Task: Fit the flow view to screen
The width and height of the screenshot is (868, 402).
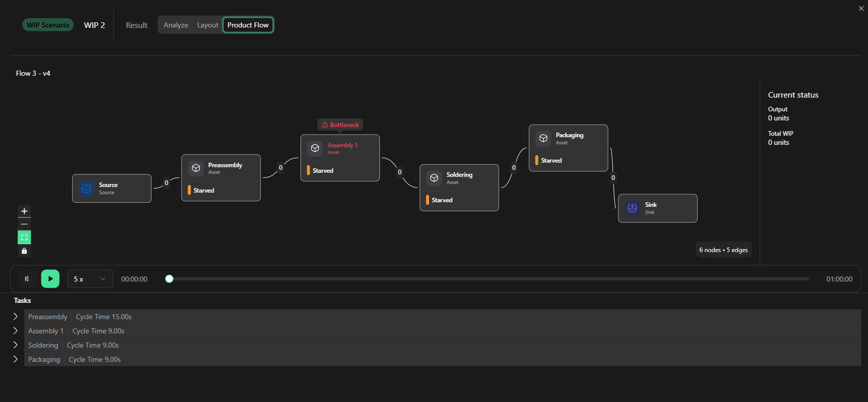Action: pyautogui.click(x=24, y=237)
